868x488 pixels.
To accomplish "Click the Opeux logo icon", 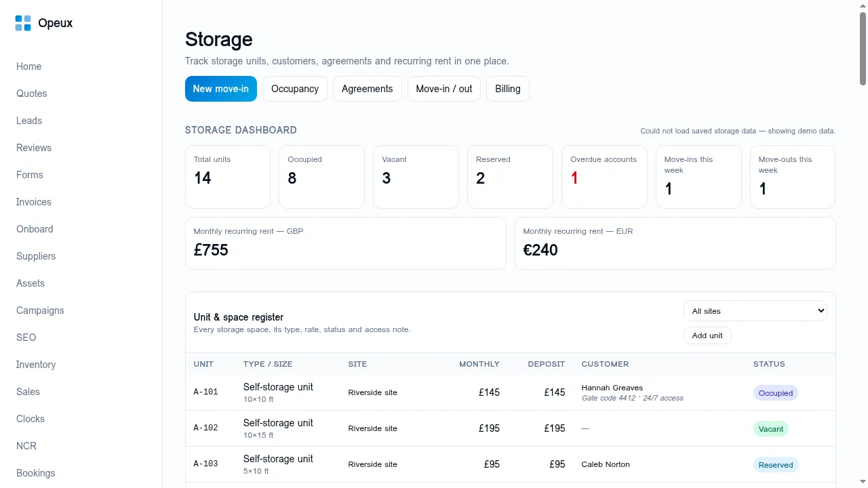I will (23, 23).
